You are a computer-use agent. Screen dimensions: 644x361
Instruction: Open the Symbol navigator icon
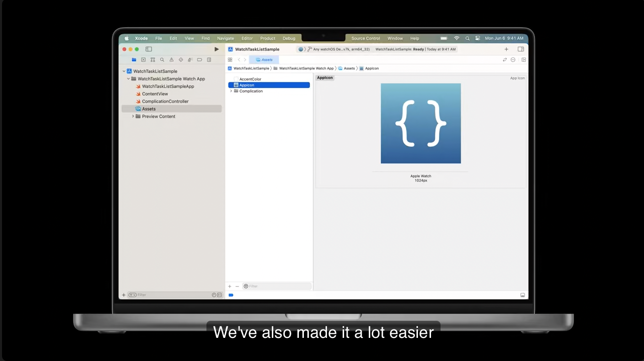[x=153, y=60]
